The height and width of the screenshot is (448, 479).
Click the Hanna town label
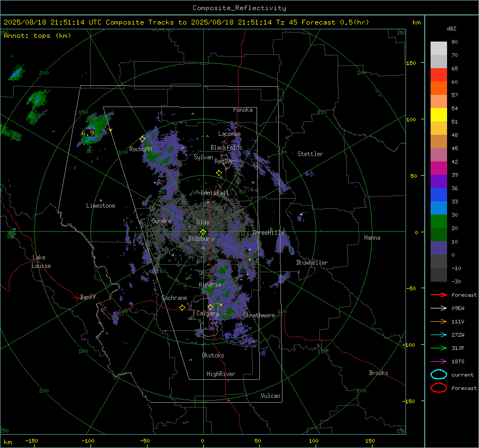point(372,238)
